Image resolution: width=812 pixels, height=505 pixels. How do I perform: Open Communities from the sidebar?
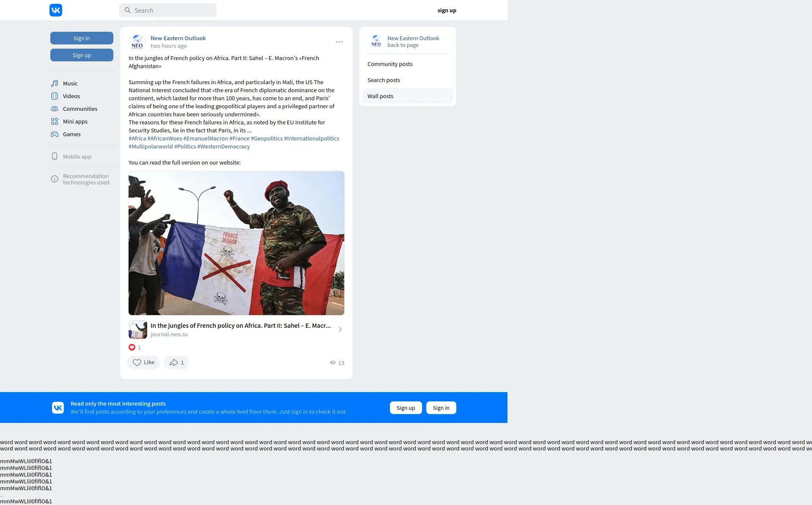point(80,109)
